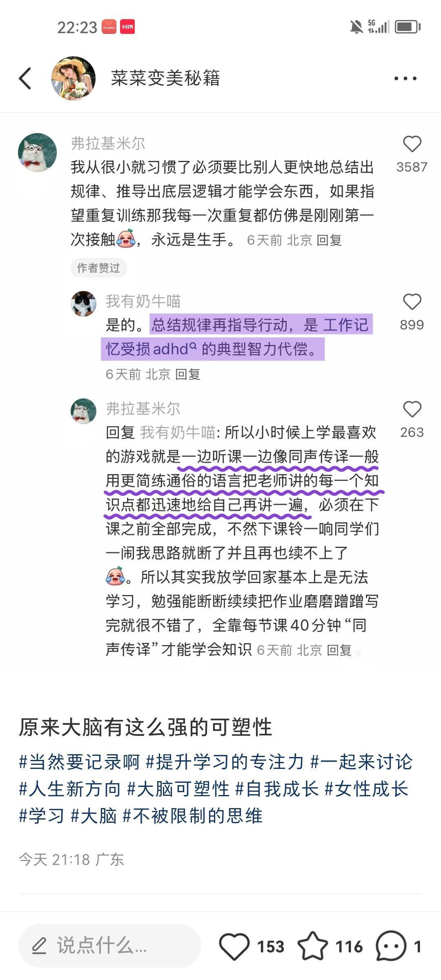Like the reply with 263 likes
The width and height of the screenshot is (441, 980).
pos(412,409)
